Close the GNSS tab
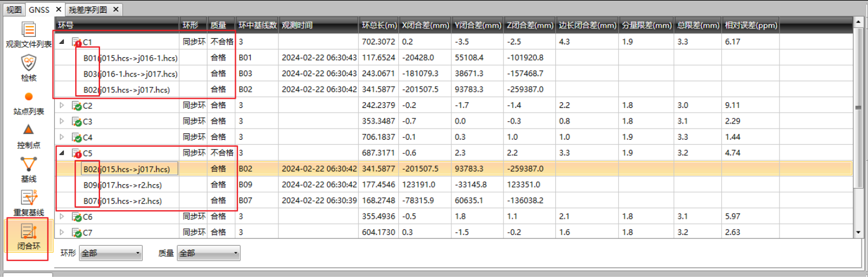 58,9
